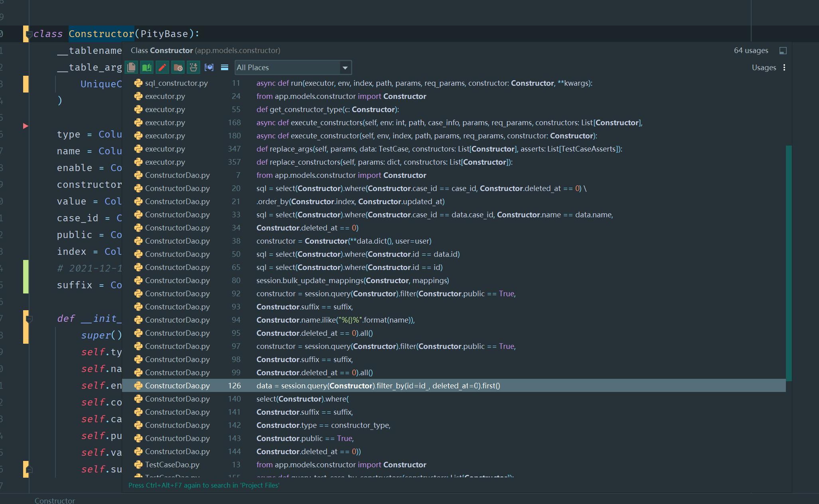Collapse the class Constructor fold arrow

[29, 35]
